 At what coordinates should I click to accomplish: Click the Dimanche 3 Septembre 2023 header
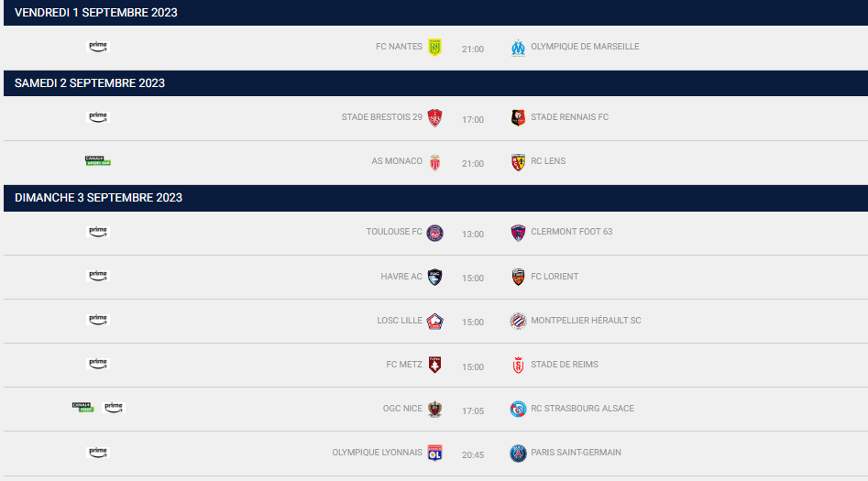click(98, 198)
